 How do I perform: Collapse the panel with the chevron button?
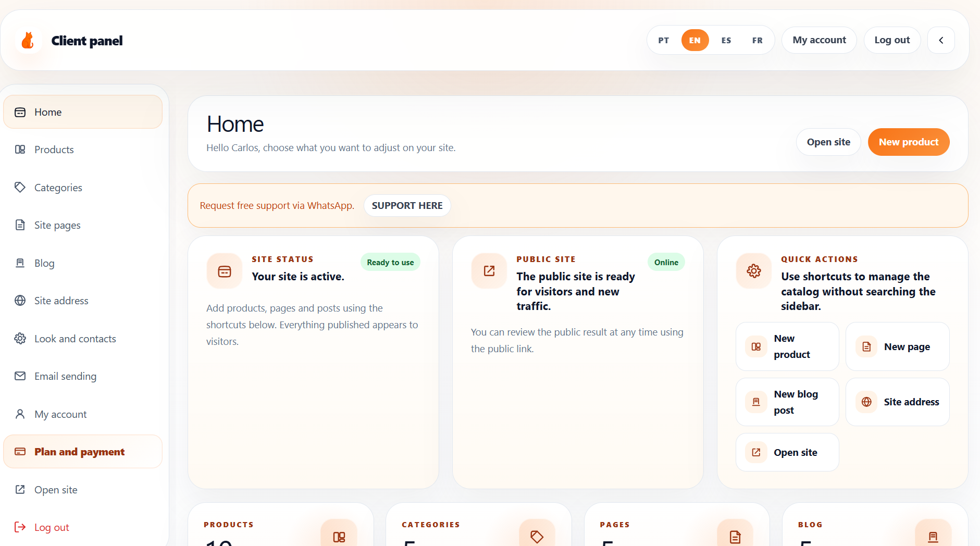click(x=941, y=40)
